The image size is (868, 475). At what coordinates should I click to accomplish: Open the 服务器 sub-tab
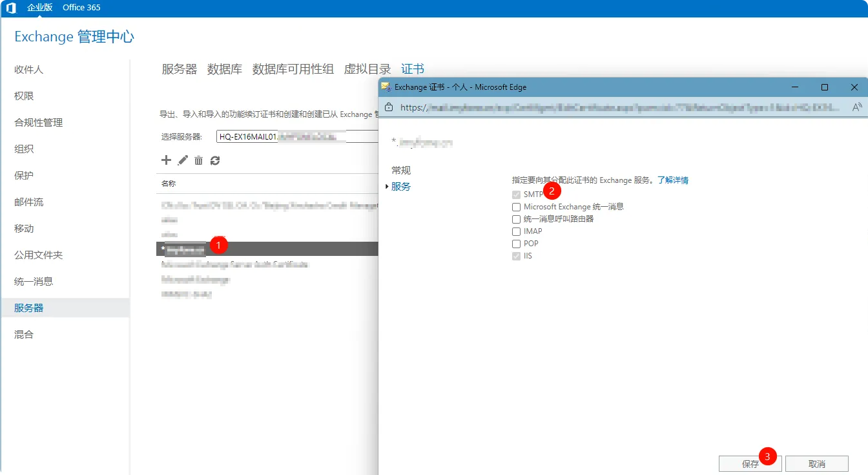(180, 69)
